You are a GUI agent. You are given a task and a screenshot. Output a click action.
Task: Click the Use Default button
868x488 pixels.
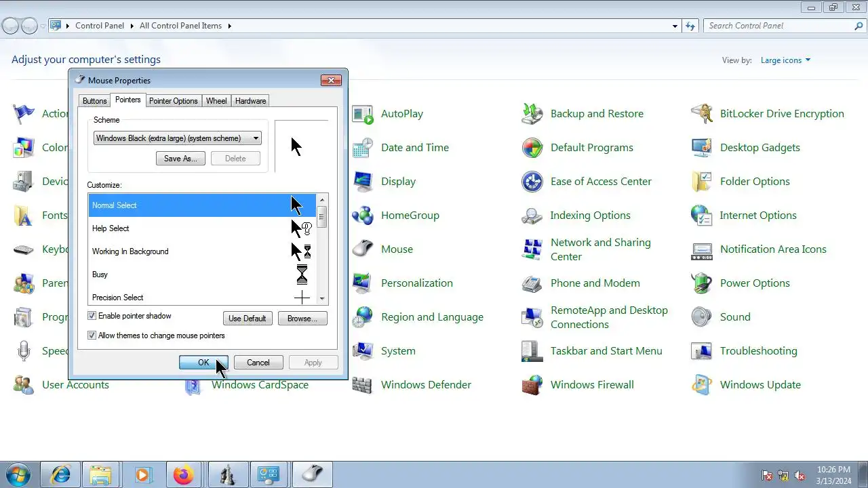coord(248,319)
